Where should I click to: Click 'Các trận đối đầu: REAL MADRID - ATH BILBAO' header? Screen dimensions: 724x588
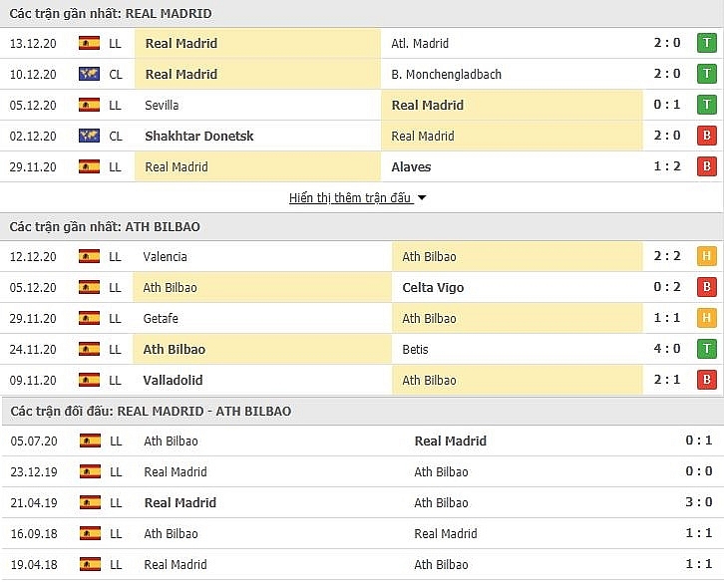pos(151,411)
